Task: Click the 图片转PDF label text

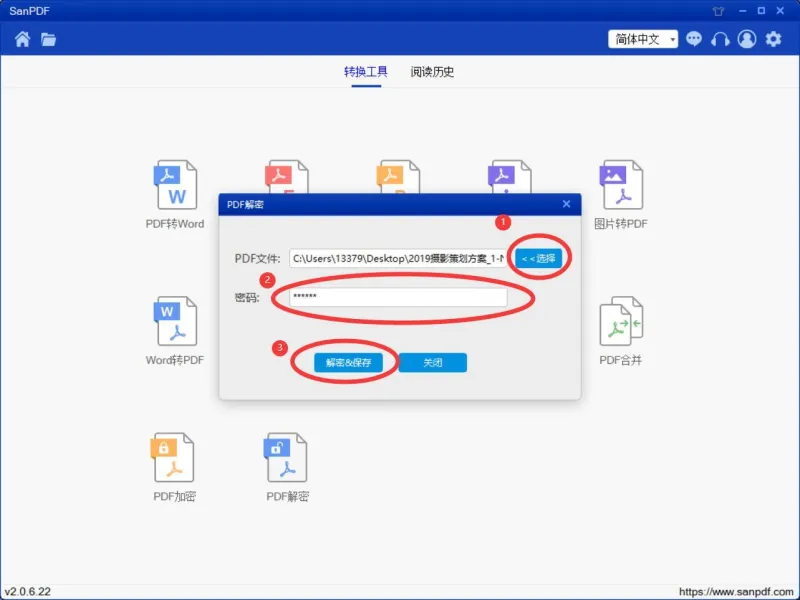Action: pos(621,224)
